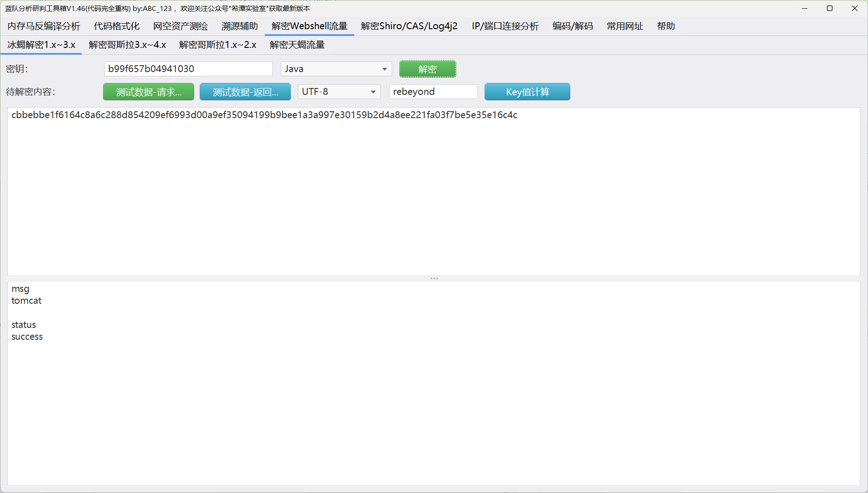Viewport: 868px width, 493px height.
Task: Open the Java language dropdown
Action: (336, 69)
